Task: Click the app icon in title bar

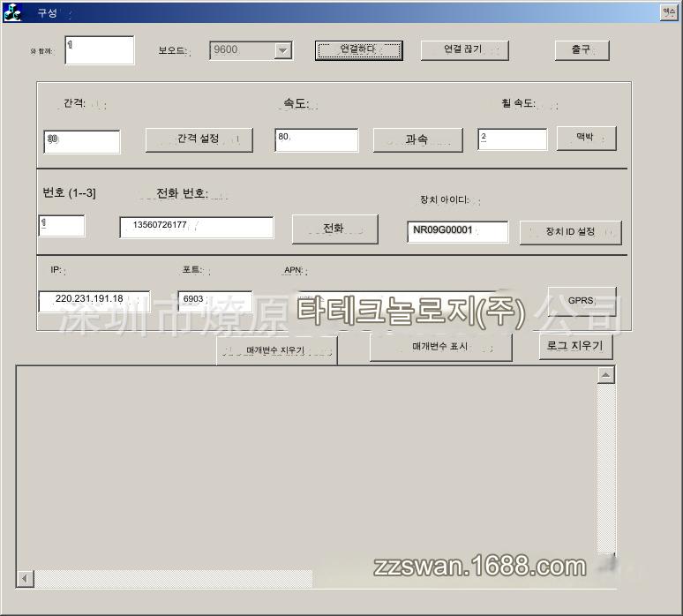Action: (x=12, y=12)
